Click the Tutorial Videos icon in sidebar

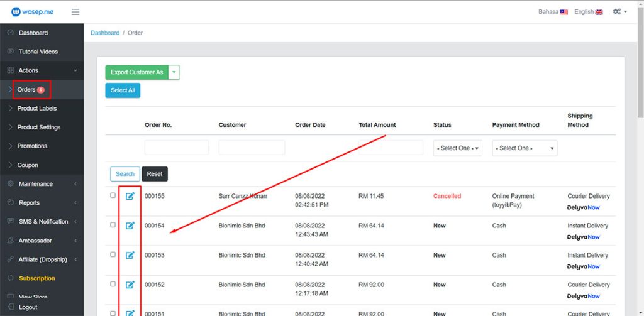coord(11,52)
